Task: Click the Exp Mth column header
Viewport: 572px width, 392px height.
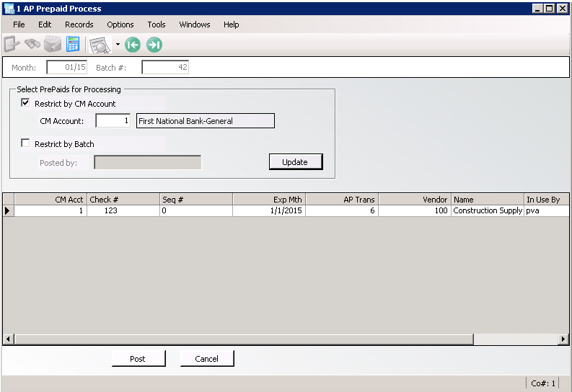Action: tap(269, 200)
